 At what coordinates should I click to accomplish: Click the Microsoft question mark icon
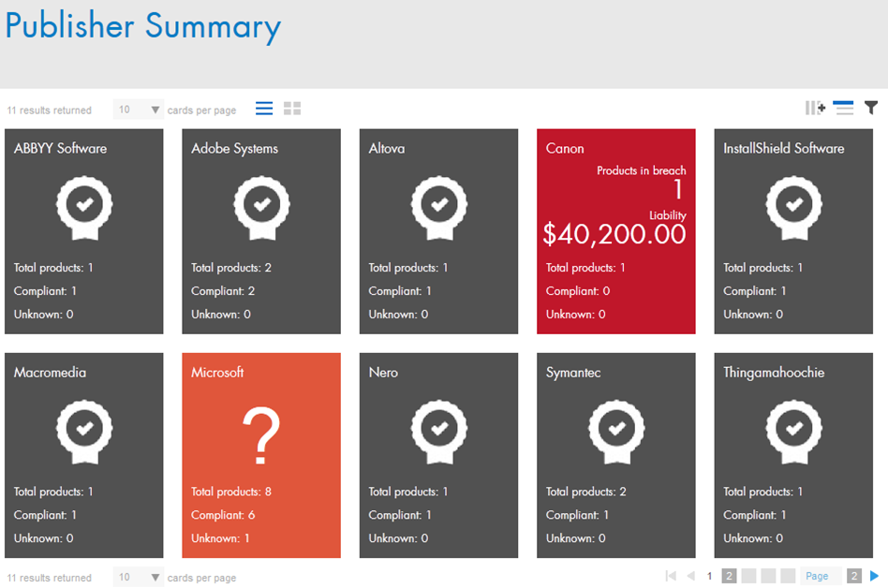tap(261, 438)
